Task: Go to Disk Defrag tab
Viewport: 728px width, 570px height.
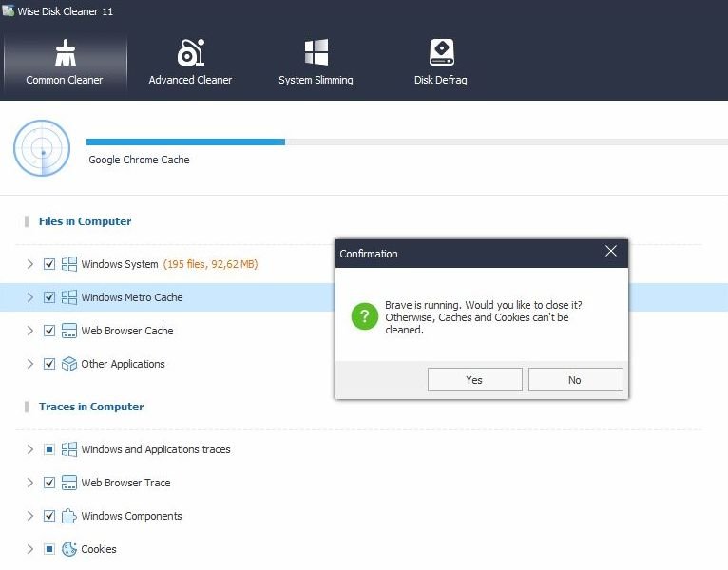Action: click(x=441, y=63)
